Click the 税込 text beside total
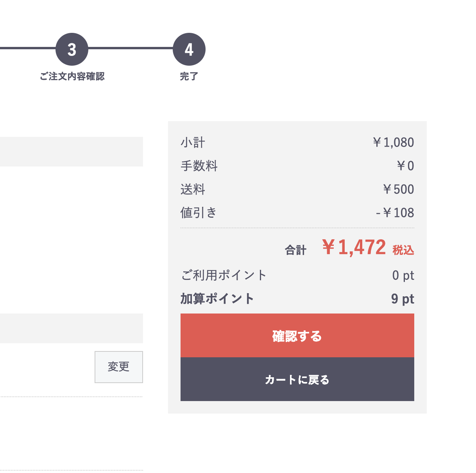The width and height of the screenshot is (476, 473). click(403, 250)
